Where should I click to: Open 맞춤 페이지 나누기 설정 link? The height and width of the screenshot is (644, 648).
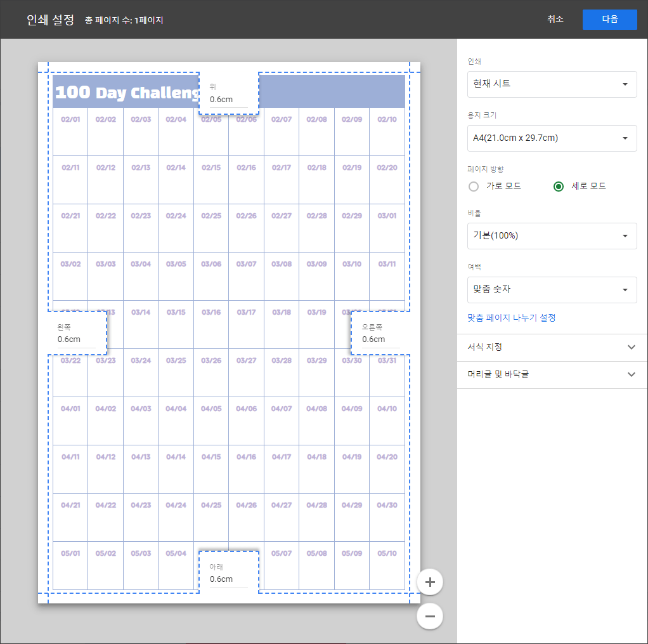[x=511, y=318]
